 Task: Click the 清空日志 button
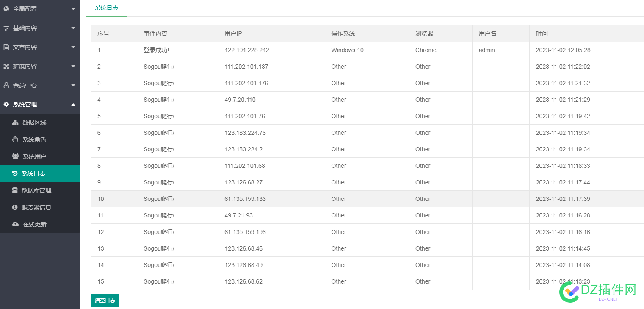(x=105, y=301)
